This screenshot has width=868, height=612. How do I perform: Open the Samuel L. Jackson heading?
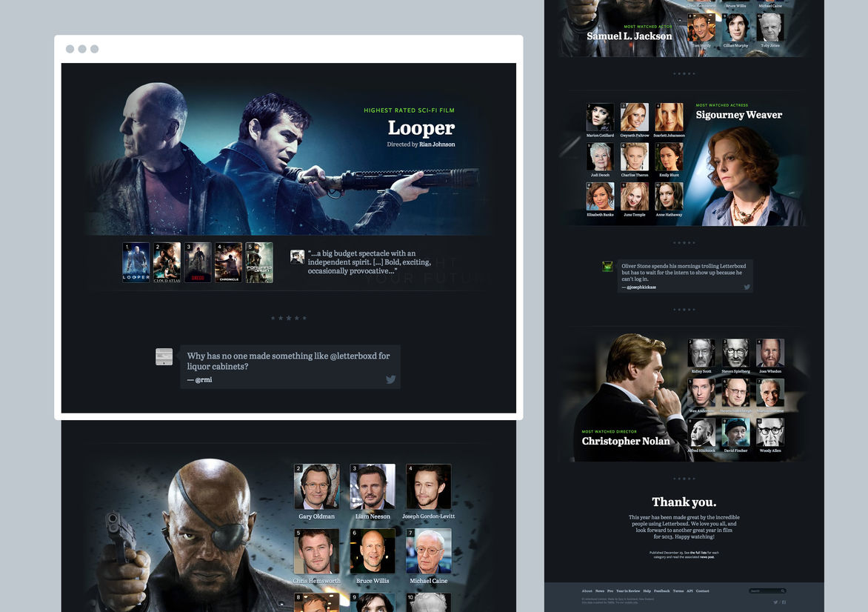630,36
